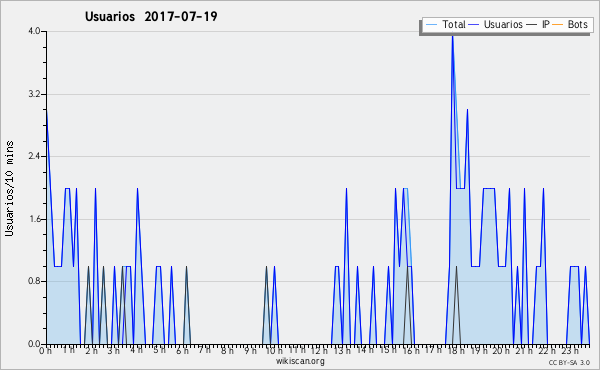Click the 1 h x-axis label
600x370 pixels.
68,350
